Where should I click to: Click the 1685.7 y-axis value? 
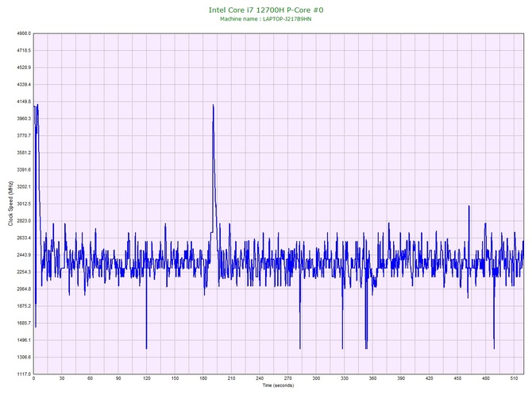[24, 323]
